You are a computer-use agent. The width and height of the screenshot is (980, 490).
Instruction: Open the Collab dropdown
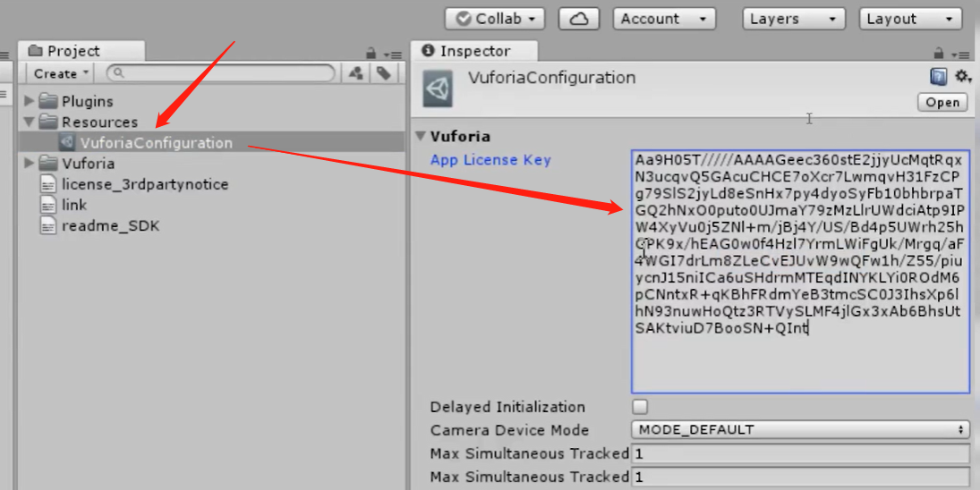point(494,19)
